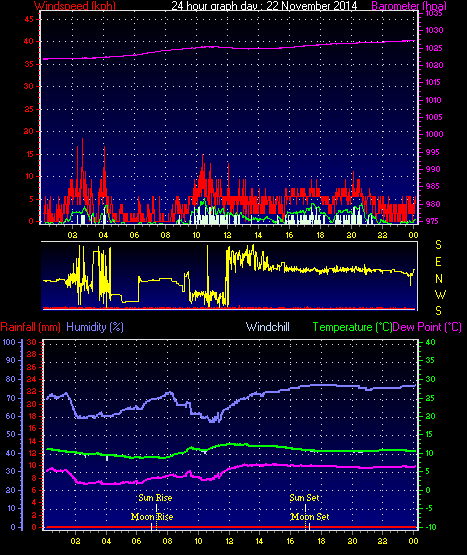Click the 50 humidity scale value

(11, 434)
